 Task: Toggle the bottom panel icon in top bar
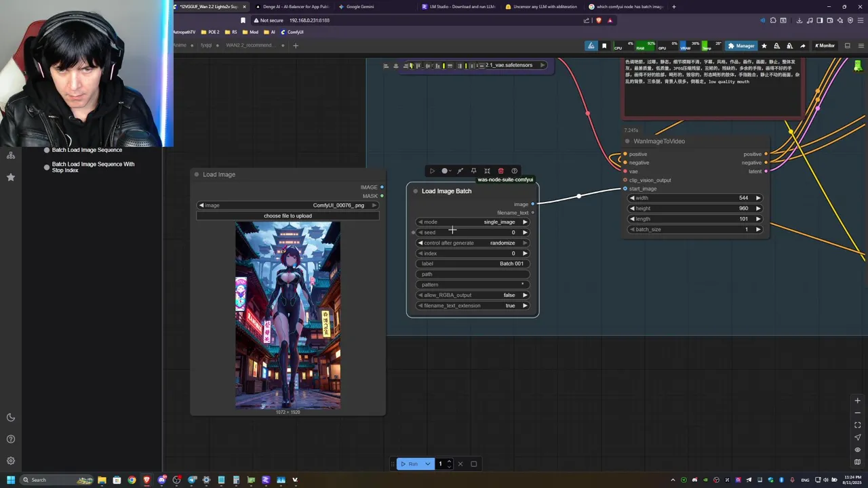coord(847,45)
